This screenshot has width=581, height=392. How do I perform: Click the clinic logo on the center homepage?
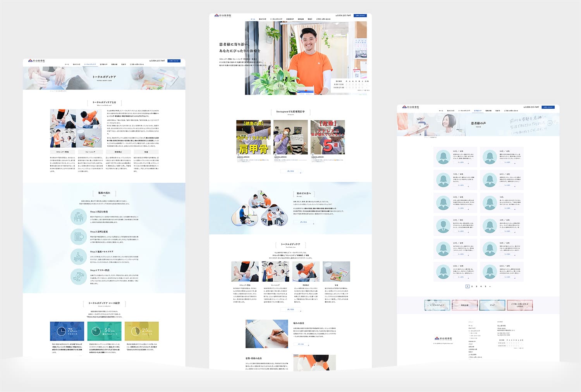pyautogui.click(x=223, y=15)
